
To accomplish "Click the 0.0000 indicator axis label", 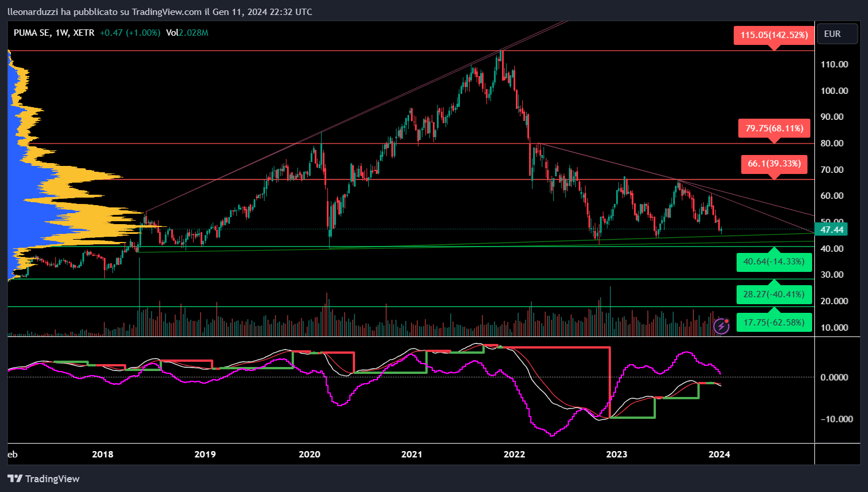I will tap(835, 377).
